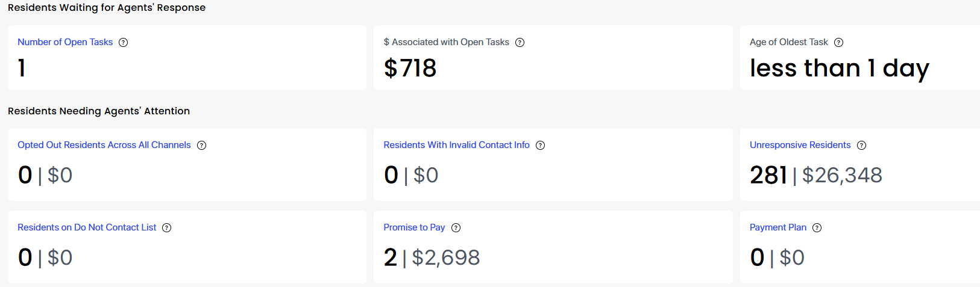980x287 pixels.
Task: Follow the Residents With Invalid Contact Info link
Action: tap(457, 145)
